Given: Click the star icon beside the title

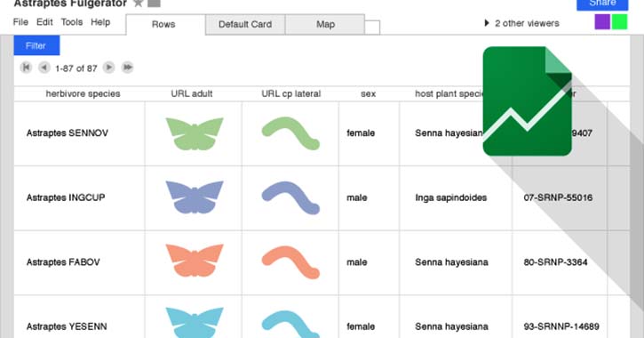Looking at the screenshot, I should click(139, 3).
